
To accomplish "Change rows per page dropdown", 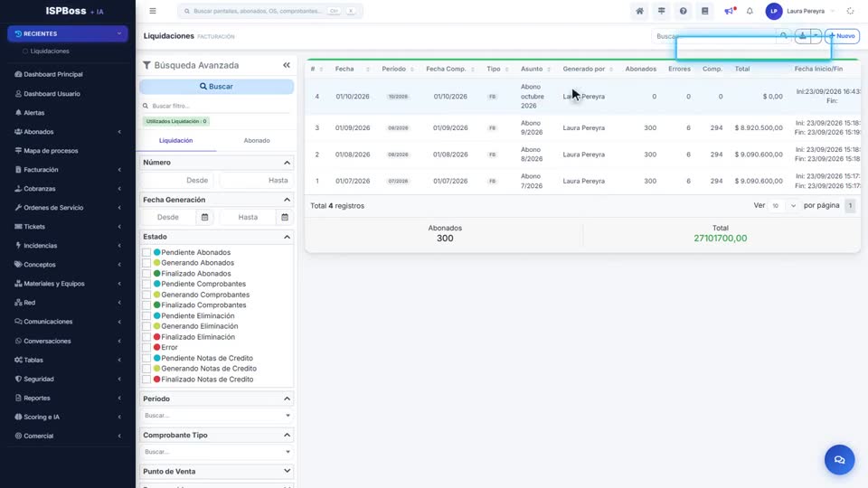I will 783,206.
